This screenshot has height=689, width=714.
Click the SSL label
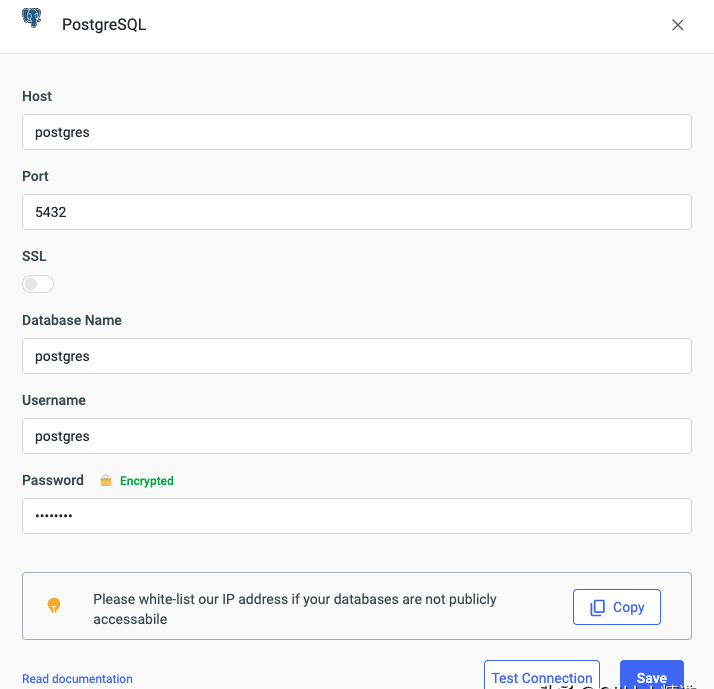(x=34, y=256)
